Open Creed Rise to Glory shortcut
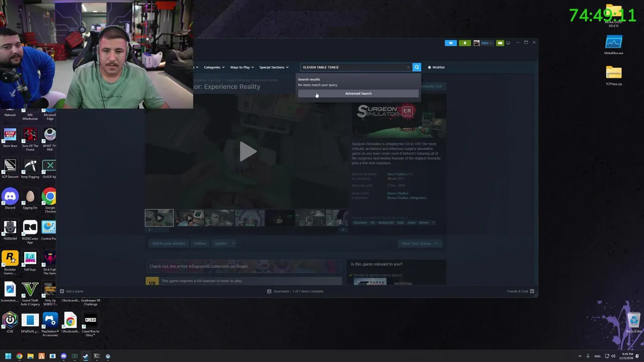The width and height of the screenshot is (644, 362). pos(91,324)
